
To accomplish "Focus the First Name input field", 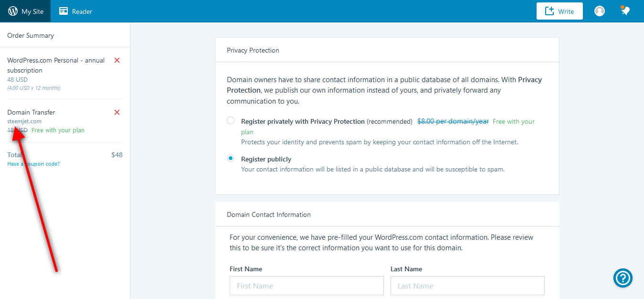I will [306, 286].
